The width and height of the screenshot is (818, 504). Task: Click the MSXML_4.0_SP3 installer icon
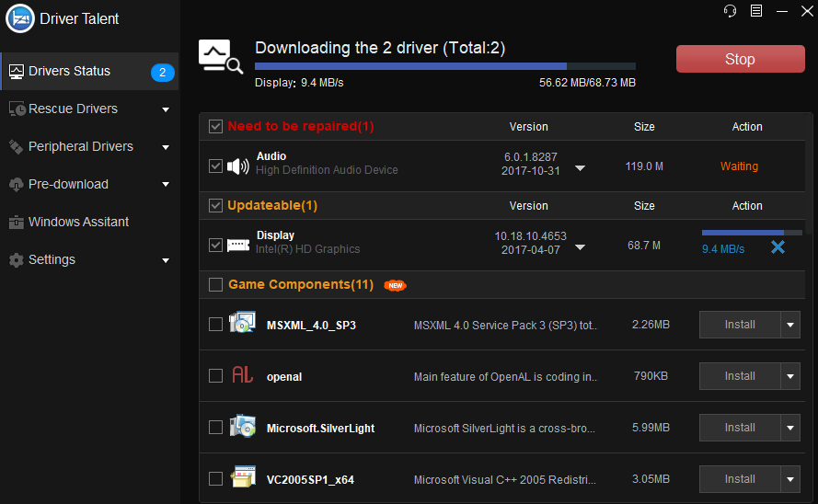pos(243,323)
